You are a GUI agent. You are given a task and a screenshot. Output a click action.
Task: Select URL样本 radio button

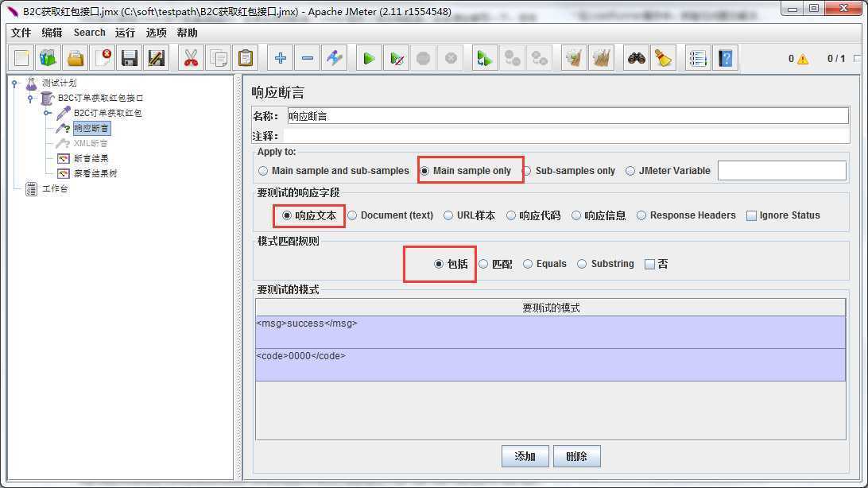(448, 215)
